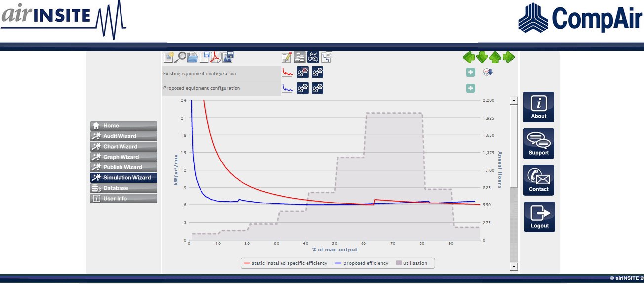Click the green up arrow
This screenshot has height=284, width=644.
(x=495, y=57)
